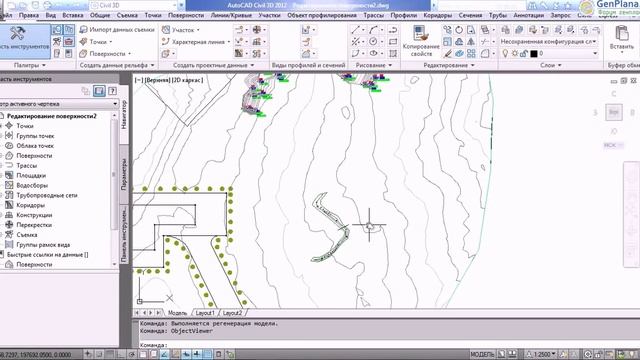Open the Точки dropdown in the ribbon
This screenshot has width=640, height=360.
96,42
